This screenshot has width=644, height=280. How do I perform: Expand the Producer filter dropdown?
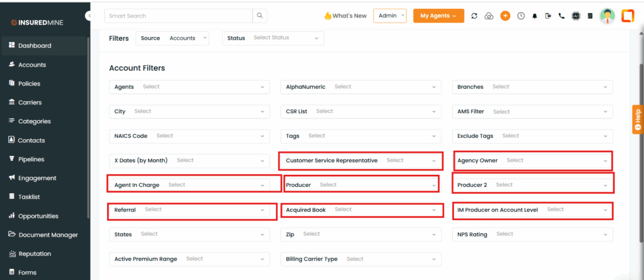(x=361, y=185)
